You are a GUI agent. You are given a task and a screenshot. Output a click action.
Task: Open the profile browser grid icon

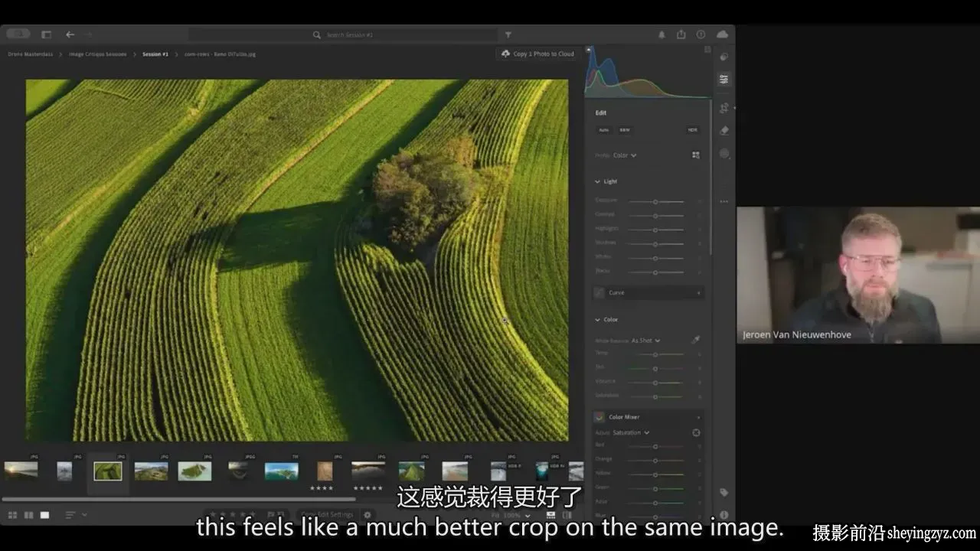tap(695, 155)
